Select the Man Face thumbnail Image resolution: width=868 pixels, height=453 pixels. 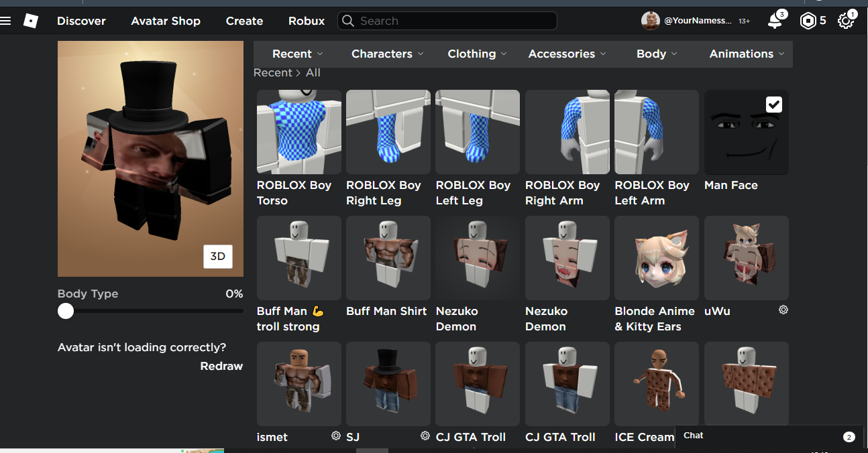[x=747, y=132]
